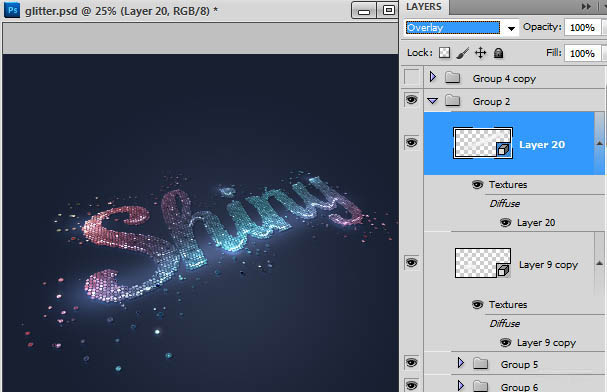
Task: Click the Opacity percentage field
Action: (x=582, y=27)
